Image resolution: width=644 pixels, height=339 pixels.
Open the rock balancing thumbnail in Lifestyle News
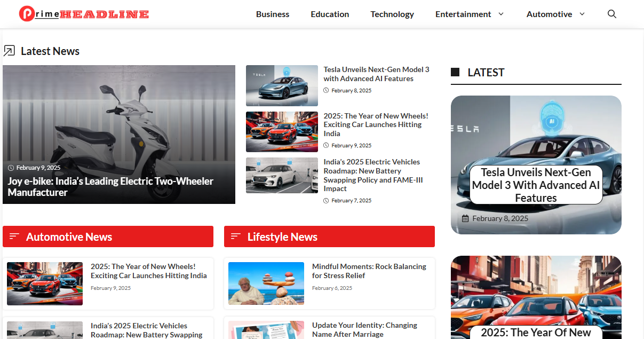(x=266, y=283)
